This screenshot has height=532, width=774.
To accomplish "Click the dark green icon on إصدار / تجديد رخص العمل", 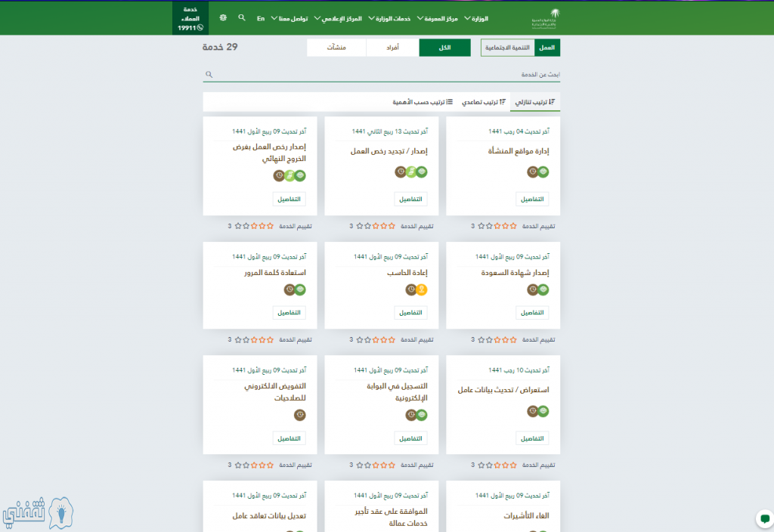I will [x=422, y=172].
